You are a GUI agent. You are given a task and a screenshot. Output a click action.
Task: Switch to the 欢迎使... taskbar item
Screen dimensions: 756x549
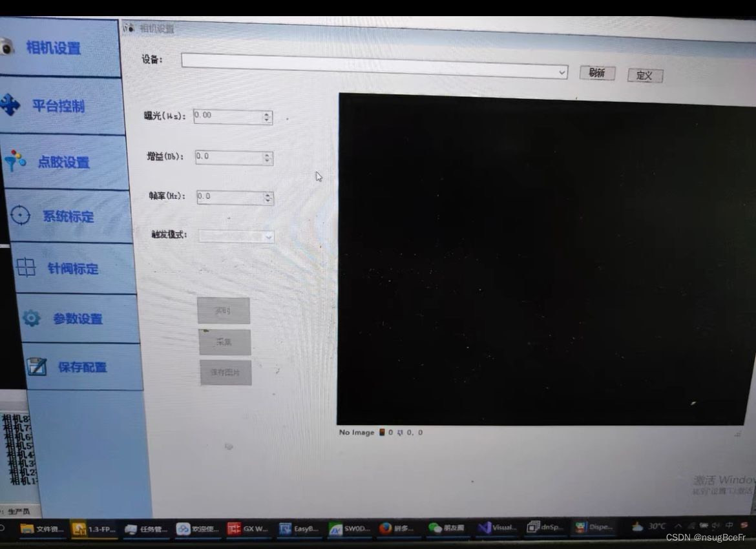(197, 529)
